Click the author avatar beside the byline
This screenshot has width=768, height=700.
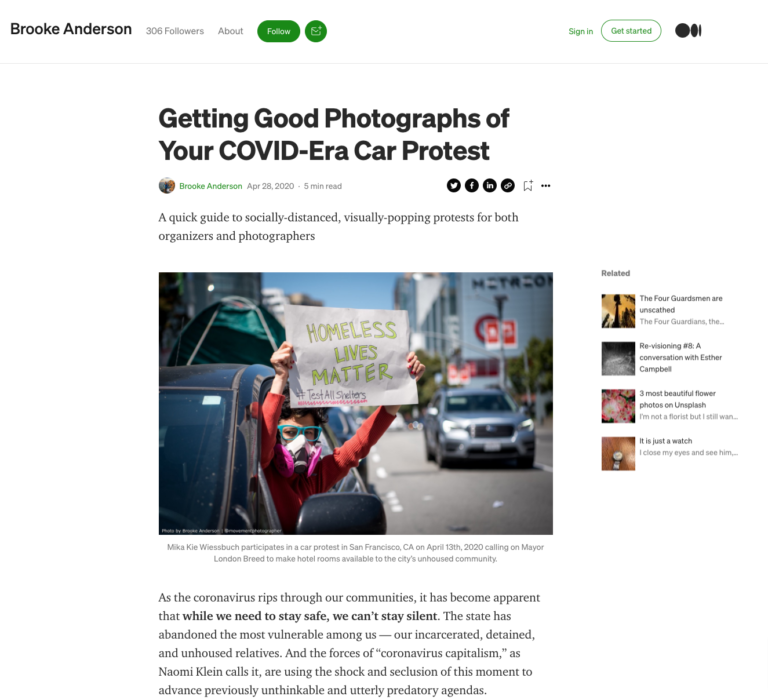(167, 186)
